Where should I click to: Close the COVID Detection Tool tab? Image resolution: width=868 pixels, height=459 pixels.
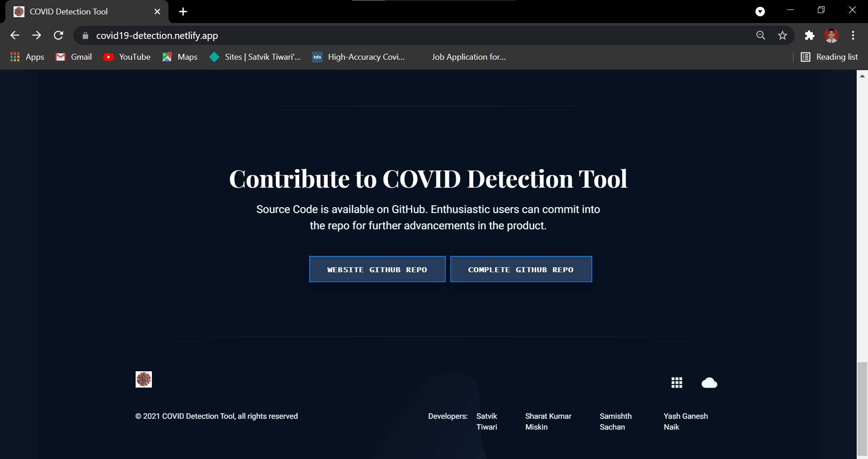(157, 12)
